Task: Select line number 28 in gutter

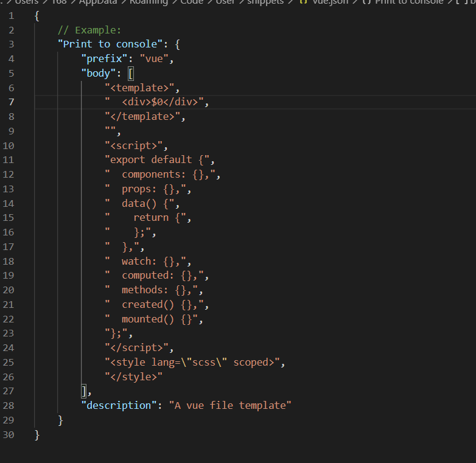Action: tap(9, 406)
